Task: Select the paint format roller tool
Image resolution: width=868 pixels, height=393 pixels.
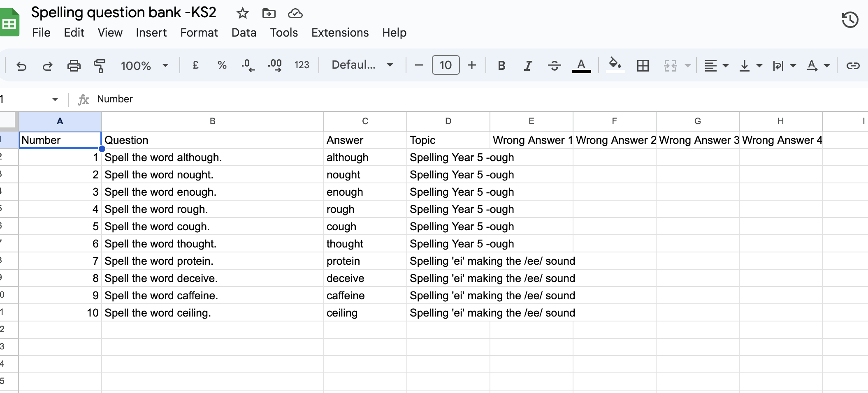Action: tap(99, 66)
